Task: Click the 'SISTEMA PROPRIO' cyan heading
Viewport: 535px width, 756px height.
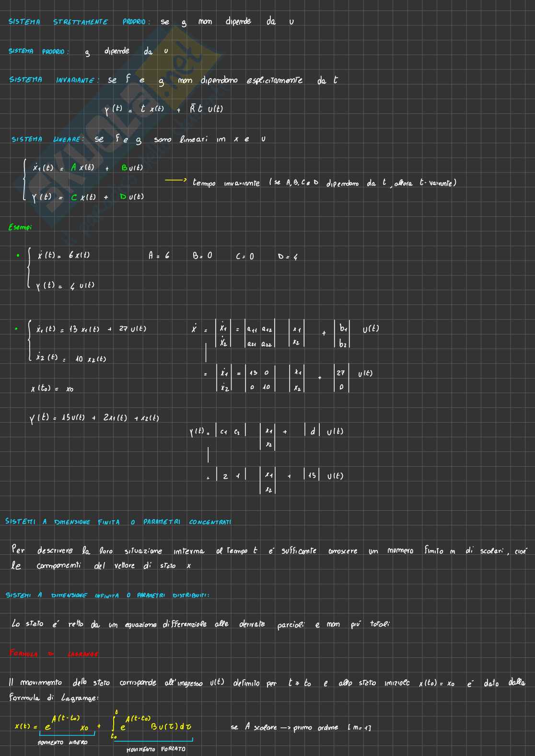Action: (38, 52)
